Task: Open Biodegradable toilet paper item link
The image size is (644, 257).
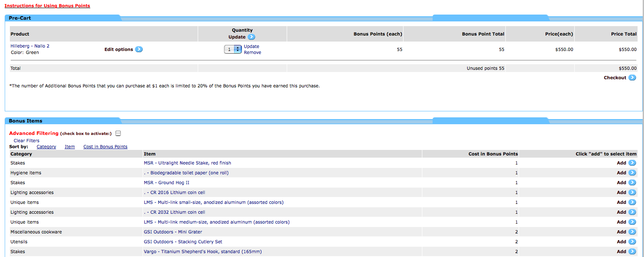Action: pos(186,173)
